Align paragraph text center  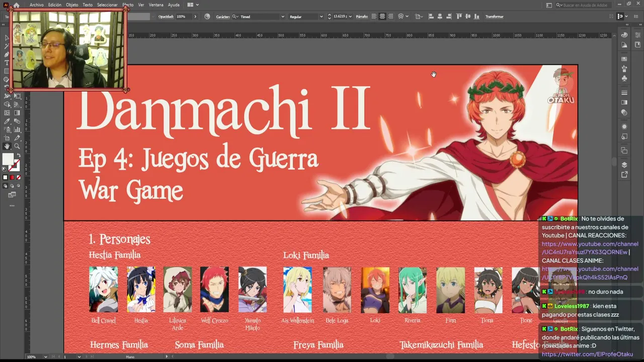(x=382, y=17)
